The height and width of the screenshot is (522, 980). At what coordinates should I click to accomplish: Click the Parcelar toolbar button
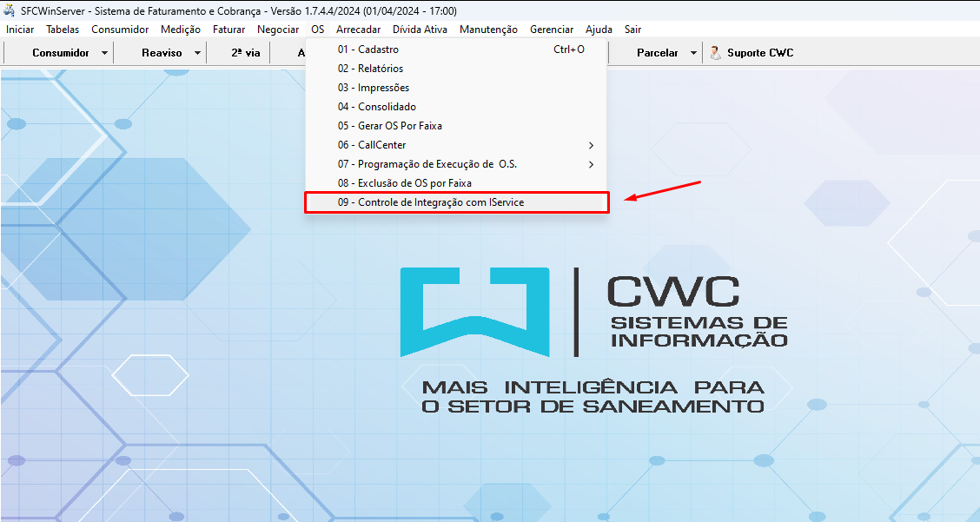(x=657, y=53)
